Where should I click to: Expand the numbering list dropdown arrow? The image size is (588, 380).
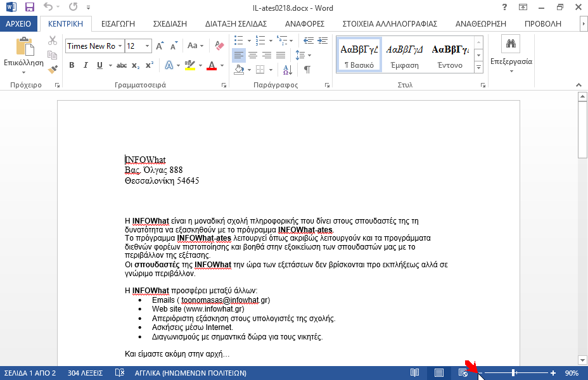click(x=271, y=41)
